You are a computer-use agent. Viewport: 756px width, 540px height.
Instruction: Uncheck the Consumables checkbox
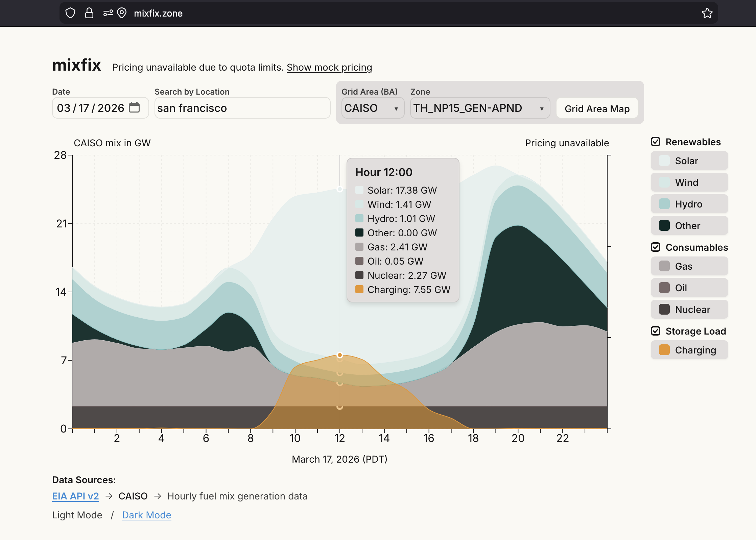click(x=656, y=247)
